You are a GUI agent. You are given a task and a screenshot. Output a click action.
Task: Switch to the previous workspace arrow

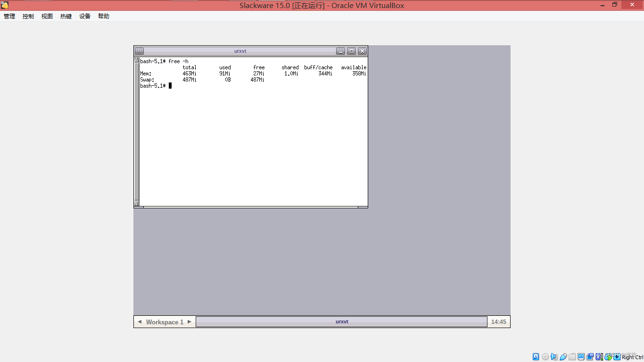coord(140,322)
